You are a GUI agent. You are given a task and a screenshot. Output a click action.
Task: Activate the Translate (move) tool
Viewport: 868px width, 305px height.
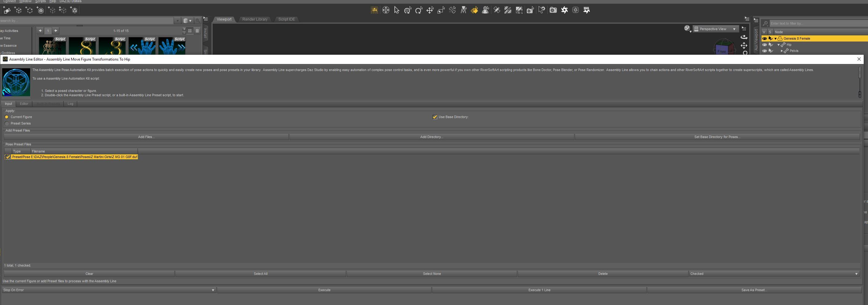click(430, 10)
